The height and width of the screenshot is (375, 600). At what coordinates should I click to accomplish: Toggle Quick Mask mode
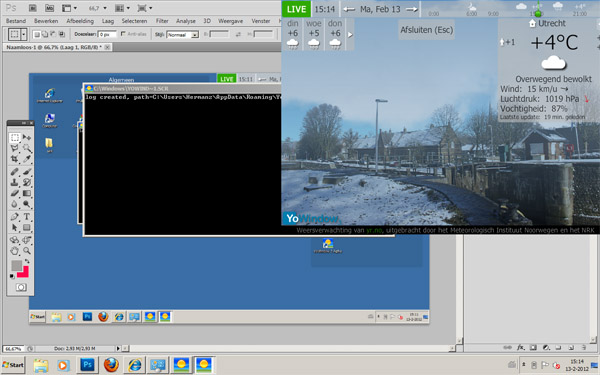pos(21,287)
